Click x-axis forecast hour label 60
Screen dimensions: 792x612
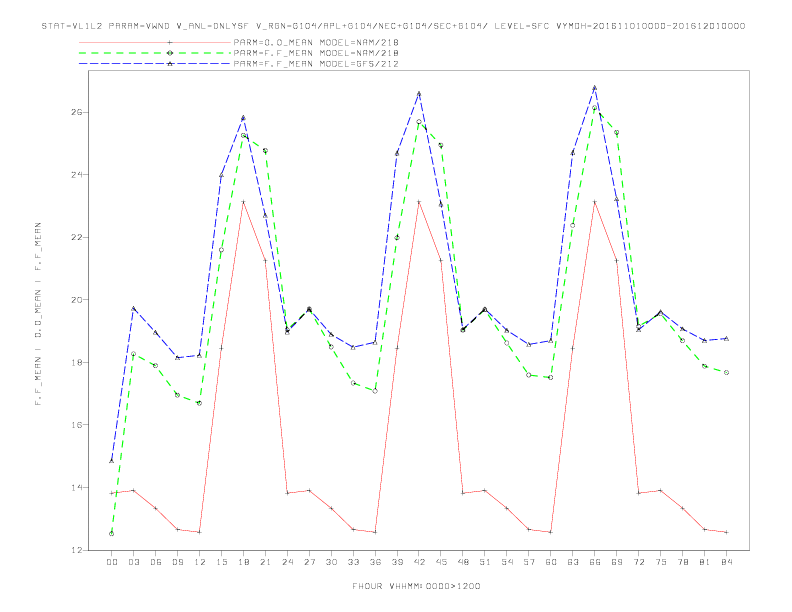tap(551, 562)
